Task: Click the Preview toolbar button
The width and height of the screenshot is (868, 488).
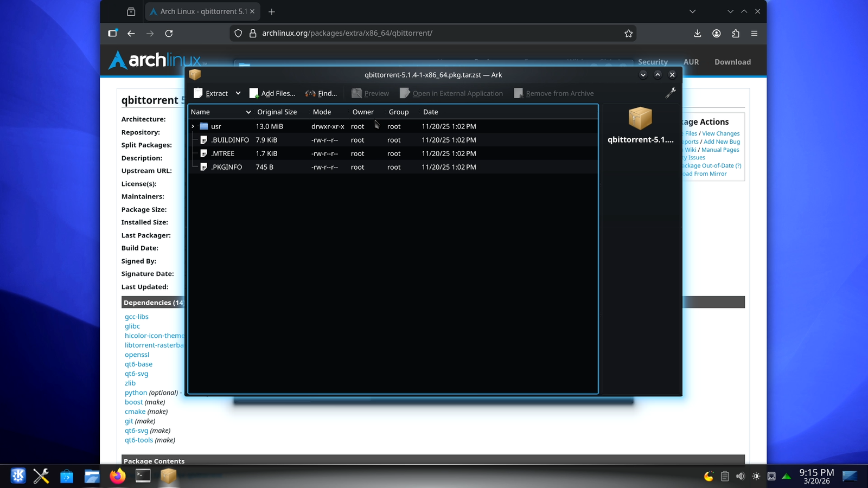Action: coord(370,93)
